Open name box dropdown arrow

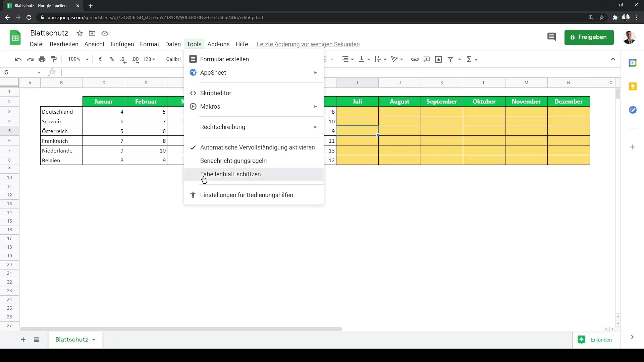coord(39,73)
